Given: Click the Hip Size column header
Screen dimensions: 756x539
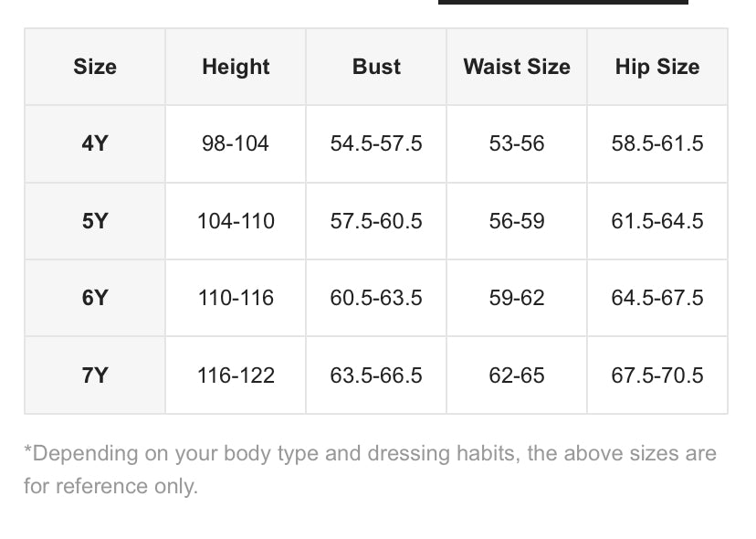Looking at the screenshot, I should (657, 67).
